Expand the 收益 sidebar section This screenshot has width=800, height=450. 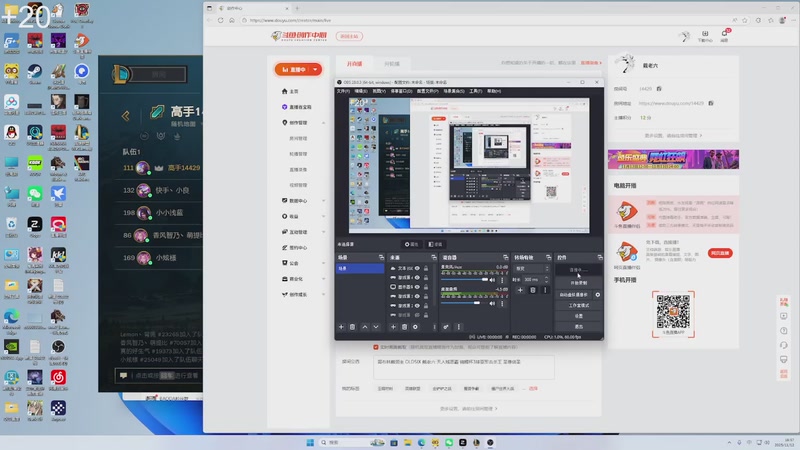click(x=323, y=216)
